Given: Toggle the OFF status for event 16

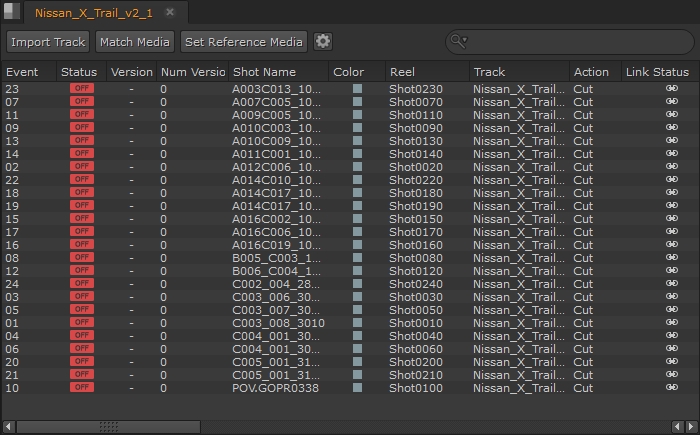Looking at the screenshot, I should point(81,245).
